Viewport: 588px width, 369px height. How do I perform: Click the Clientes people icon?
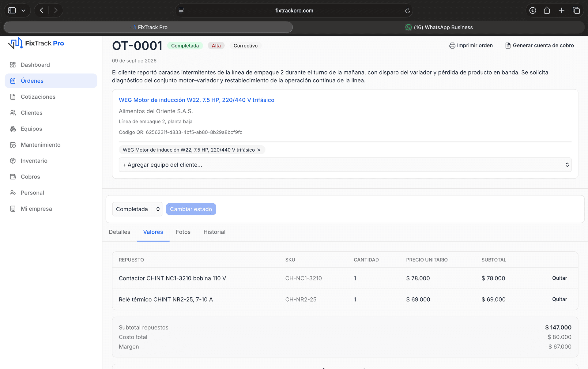[13, 113]
